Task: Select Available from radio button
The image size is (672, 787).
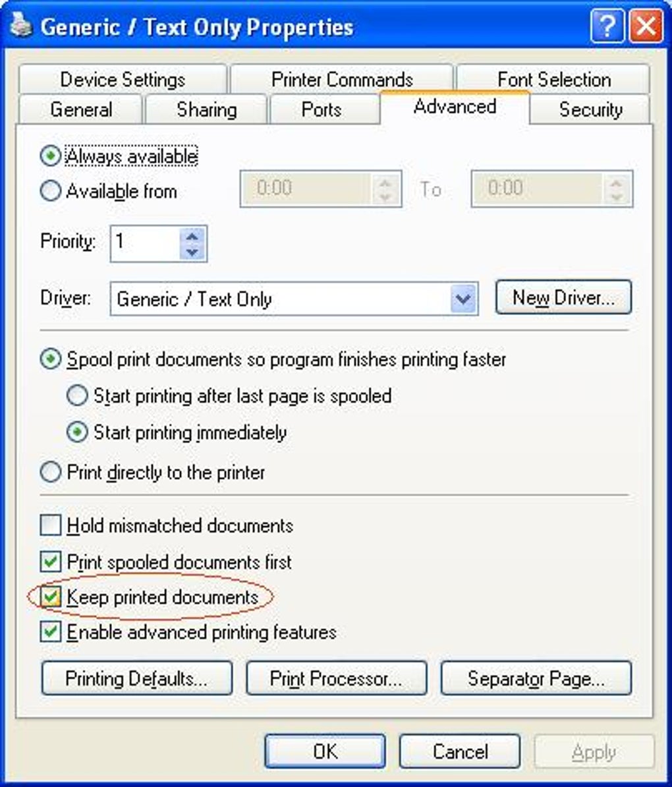Action: 51,191
